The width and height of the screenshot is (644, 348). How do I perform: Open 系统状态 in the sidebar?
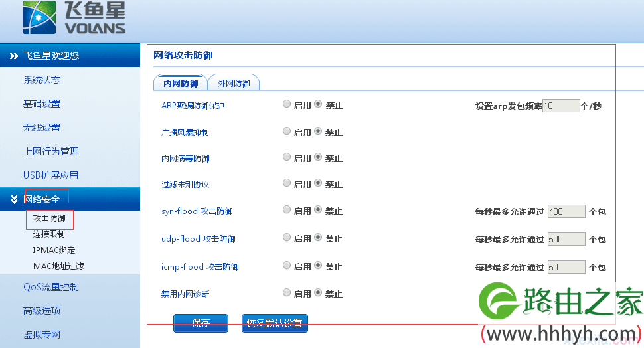(42, 80)
